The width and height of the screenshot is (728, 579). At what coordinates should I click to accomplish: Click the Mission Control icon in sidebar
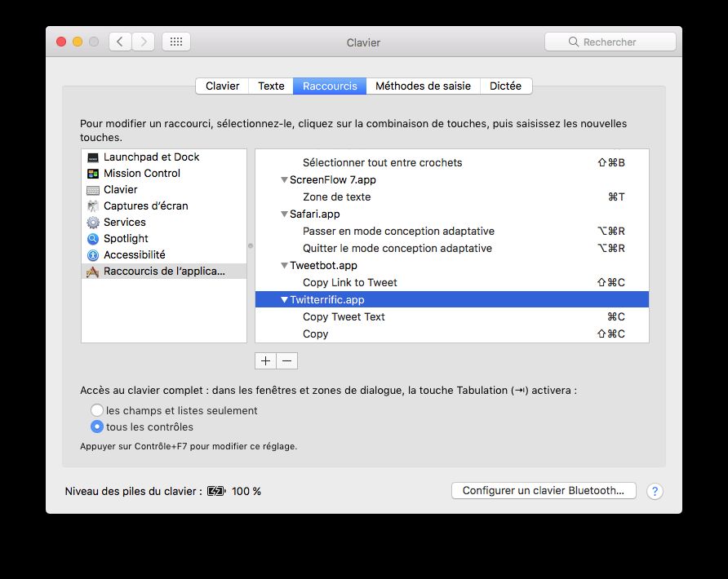tap(93, 174)
